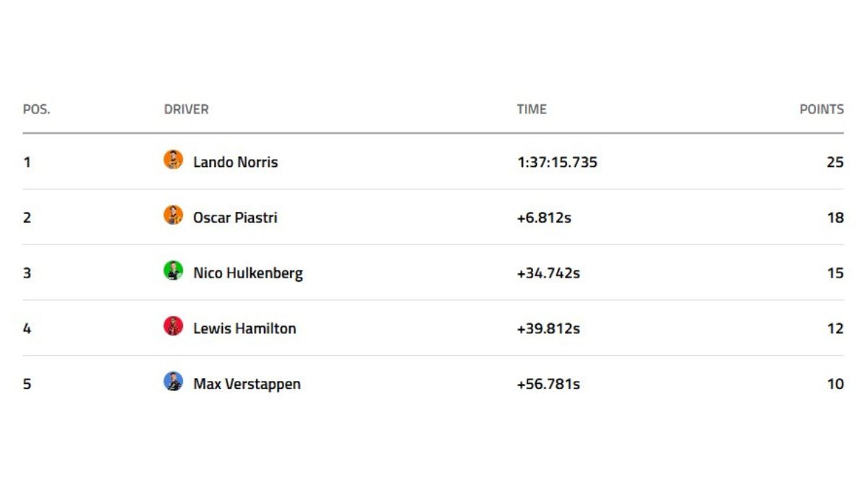Select the winning time 1:37:15.735
The width and height of the screenshot is (868, 488).
coord(557,162)
